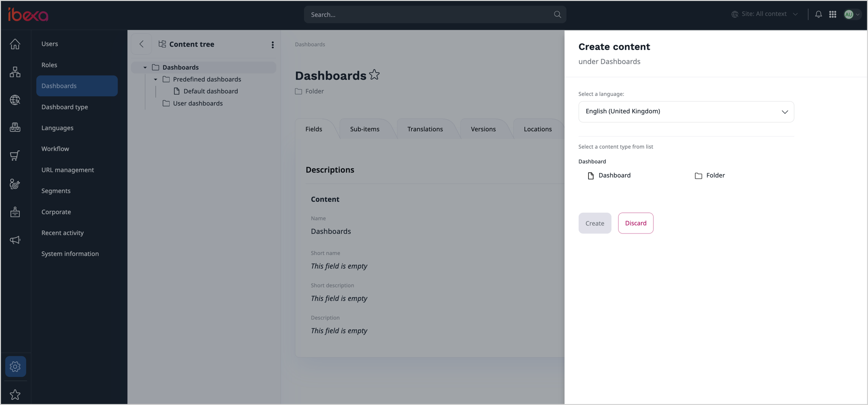Switch to the Sub-items tab
The image size is (868, 405).
click(x=364, y=129)
